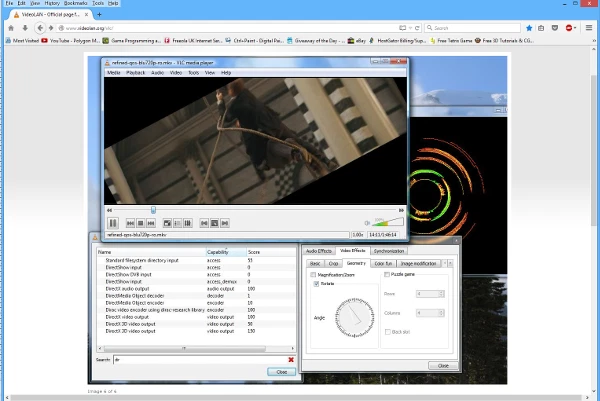Switch to the Audio Effects tab

319,251
